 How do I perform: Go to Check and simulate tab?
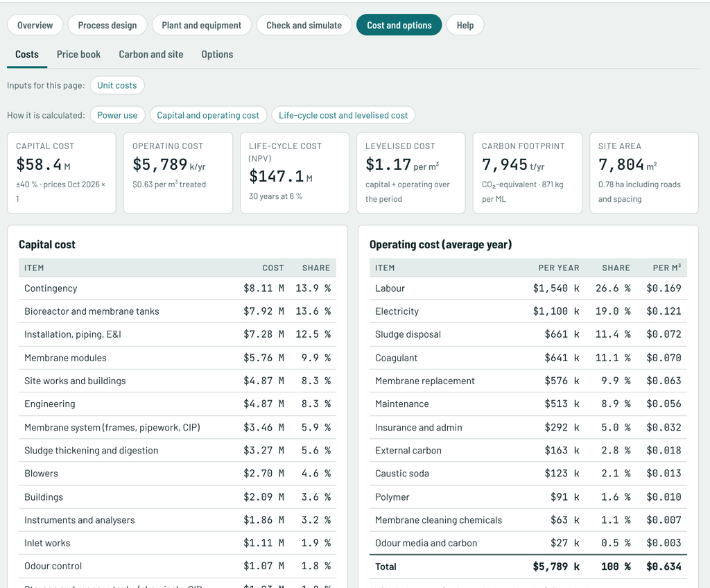tap(304, 25)
